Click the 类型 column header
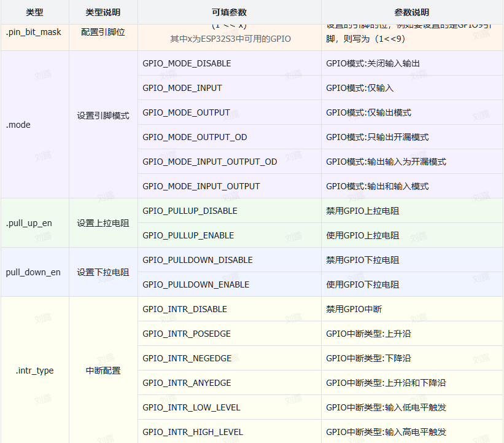The height and width of the screenshot is (443, 504). [34, 12]
